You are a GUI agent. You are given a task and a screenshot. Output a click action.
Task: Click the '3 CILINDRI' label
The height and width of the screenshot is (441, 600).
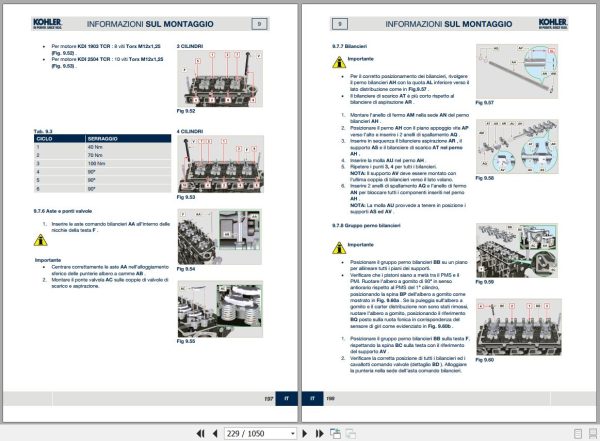tap(190, 46)
